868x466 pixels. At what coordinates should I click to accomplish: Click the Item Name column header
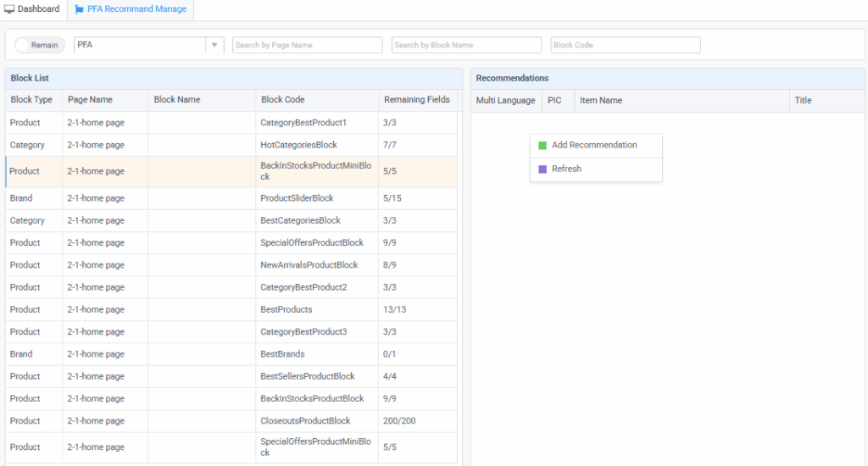click(600, 101)
